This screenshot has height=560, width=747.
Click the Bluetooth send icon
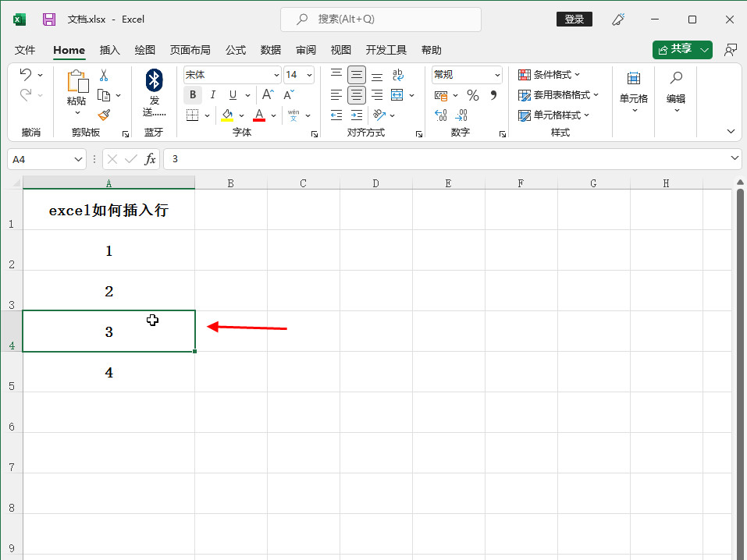click(x=155, y=80)
